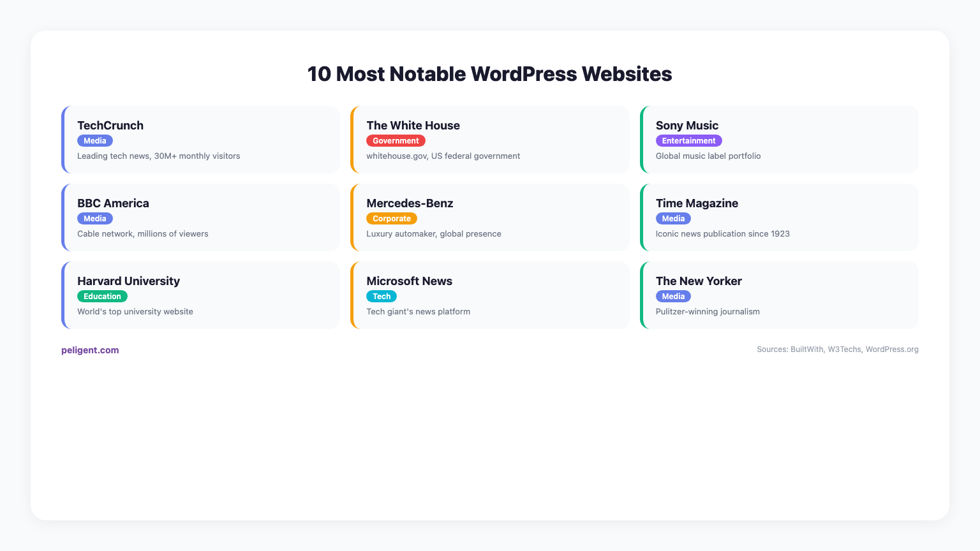Select 'Global music label portfolio' text

pos(708,156)
